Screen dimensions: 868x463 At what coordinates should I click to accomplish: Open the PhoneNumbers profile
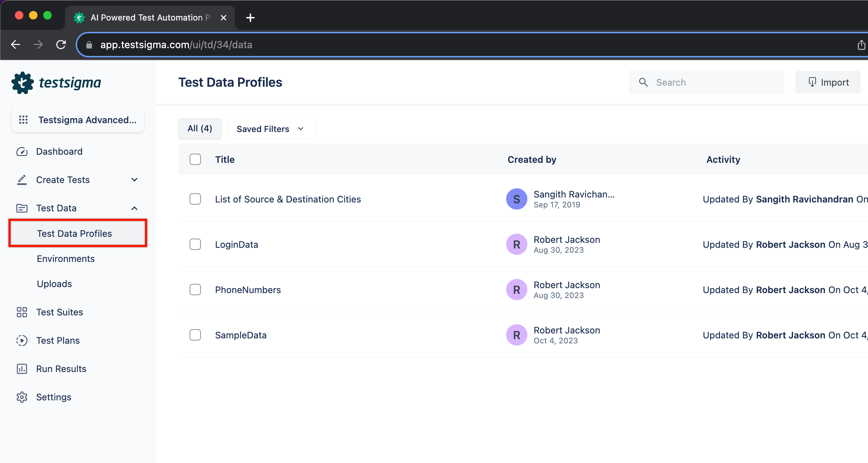tap(248, 290)
